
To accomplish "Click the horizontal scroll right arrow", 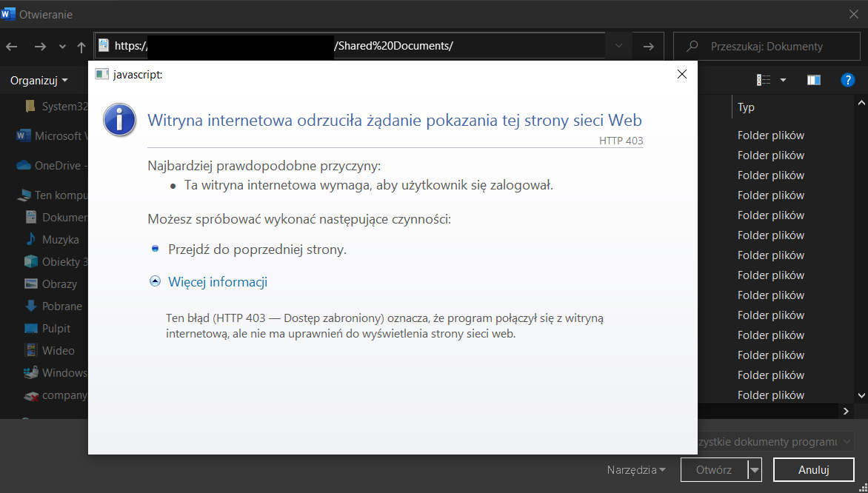I will [846, 411].
